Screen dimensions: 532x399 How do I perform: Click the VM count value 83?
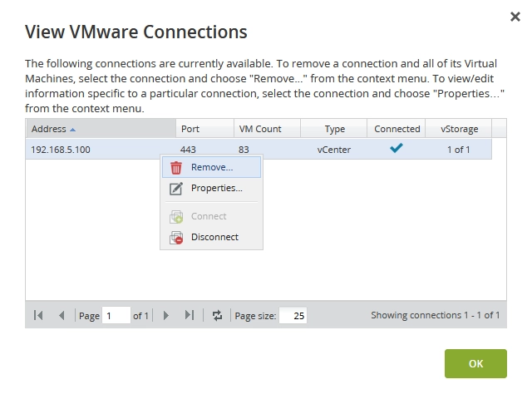coord(244,150)
